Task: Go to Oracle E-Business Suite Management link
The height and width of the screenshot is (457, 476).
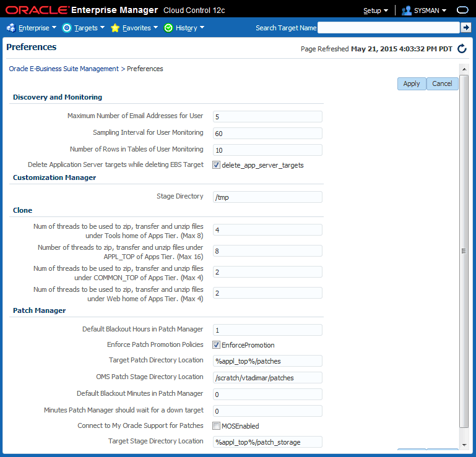Action: [64, 69]
